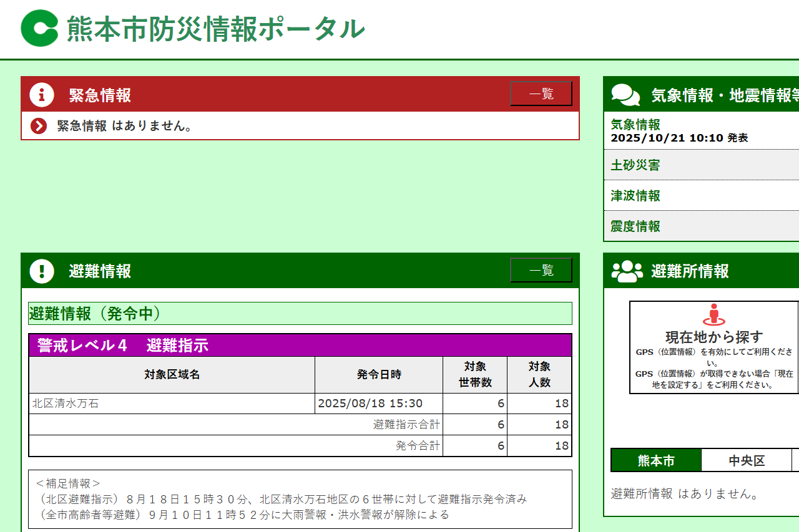Click the green Kumamoto city logo icon
This screenshot has height=532, width=799.
click(x=40, y=29)
